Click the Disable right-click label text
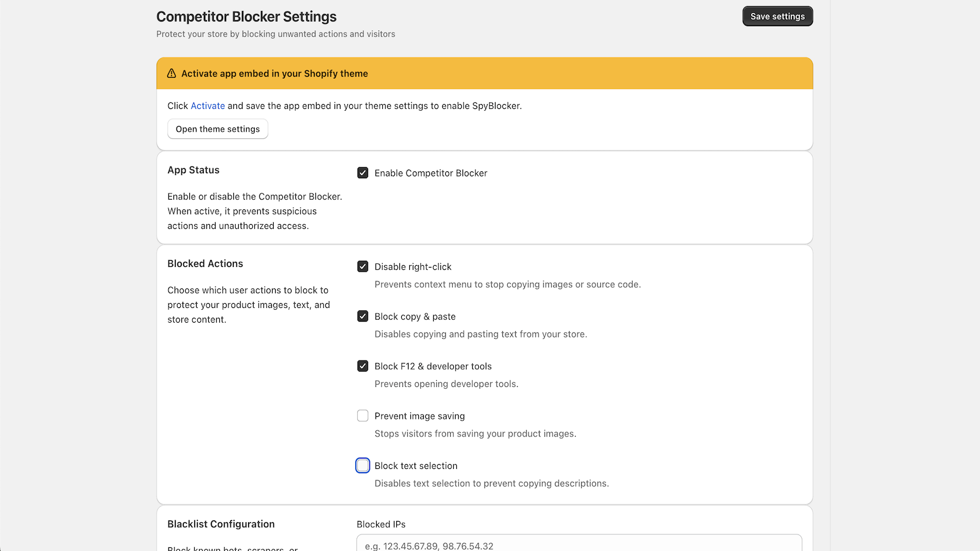Viewport: 980px width, 551px height. pyautogui.click(x=413, y=267)
